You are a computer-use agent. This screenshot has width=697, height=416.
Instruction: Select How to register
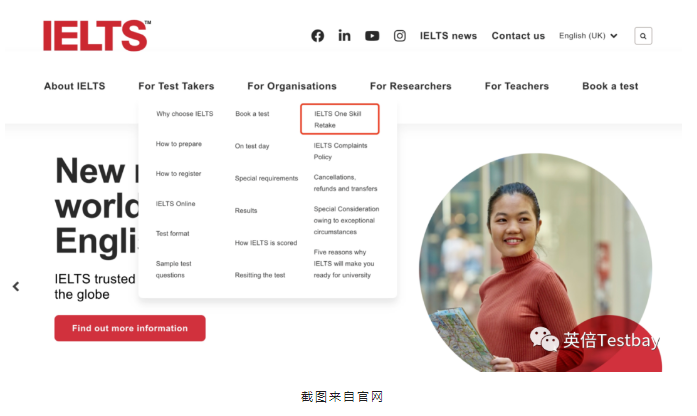[178, 174]
